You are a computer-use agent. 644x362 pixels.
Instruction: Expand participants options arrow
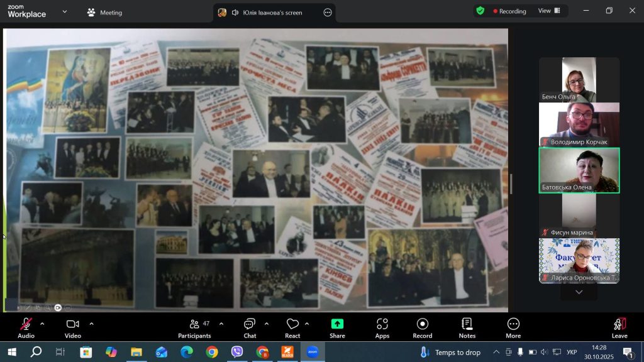(x=221, y=324)
